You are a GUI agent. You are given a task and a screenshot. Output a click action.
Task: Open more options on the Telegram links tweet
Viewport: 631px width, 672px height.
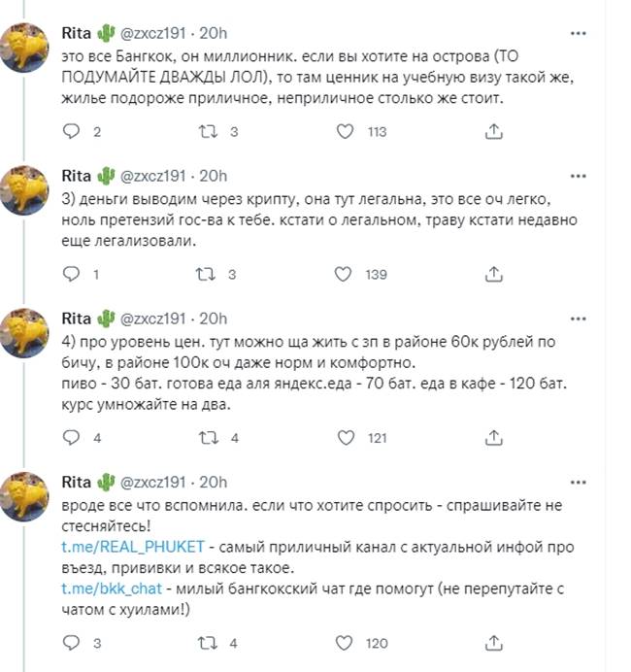(x=579, y=481)
